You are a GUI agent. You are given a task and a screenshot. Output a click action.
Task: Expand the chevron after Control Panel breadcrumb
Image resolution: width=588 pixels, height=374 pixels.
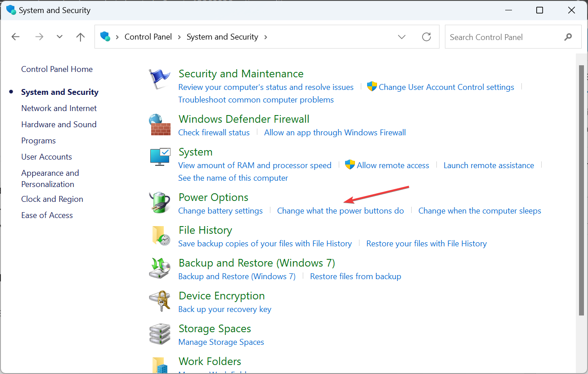pyautogui.click(x=180, y=37)
